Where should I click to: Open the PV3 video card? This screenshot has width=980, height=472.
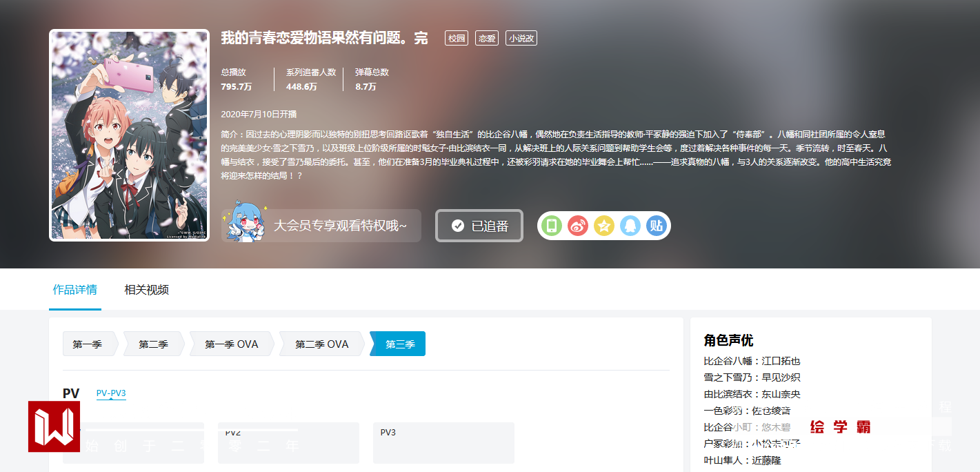coord(443,442)
